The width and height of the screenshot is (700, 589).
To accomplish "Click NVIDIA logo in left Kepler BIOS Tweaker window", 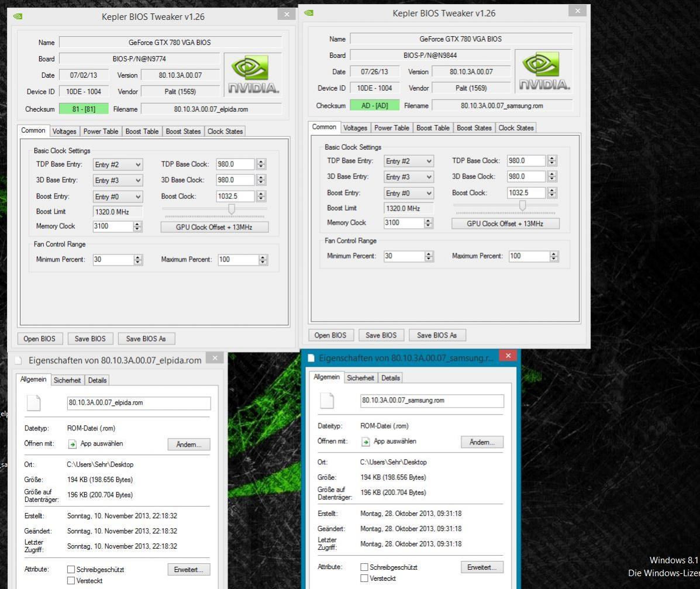I will point(253,74).
